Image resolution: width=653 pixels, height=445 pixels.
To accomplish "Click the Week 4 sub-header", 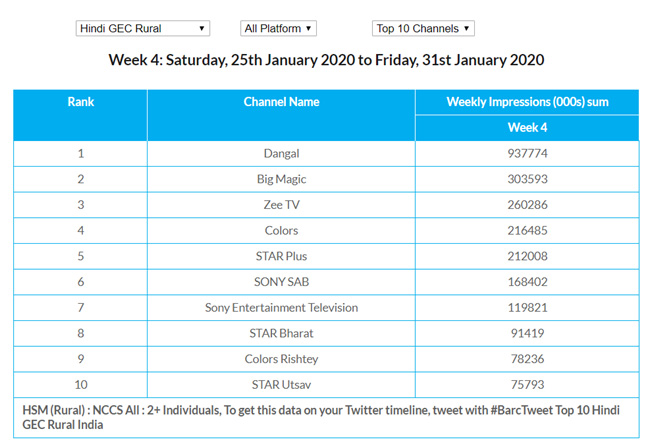I will [x=527, y=128].
